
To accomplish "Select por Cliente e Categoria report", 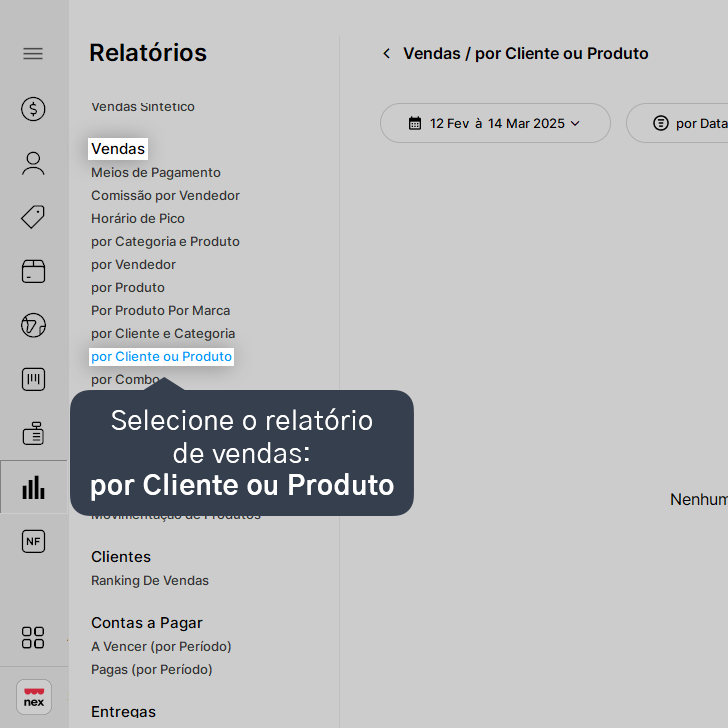I will [x=163, y=333].
